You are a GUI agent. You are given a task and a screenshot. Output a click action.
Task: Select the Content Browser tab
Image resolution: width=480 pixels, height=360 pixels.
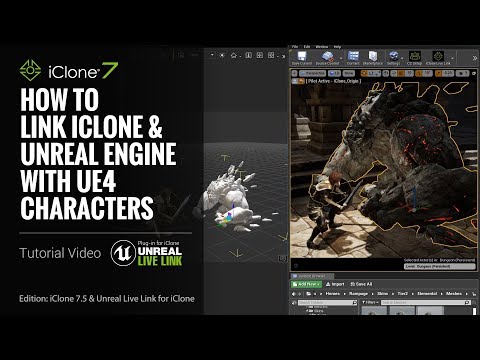coord(312,276)
